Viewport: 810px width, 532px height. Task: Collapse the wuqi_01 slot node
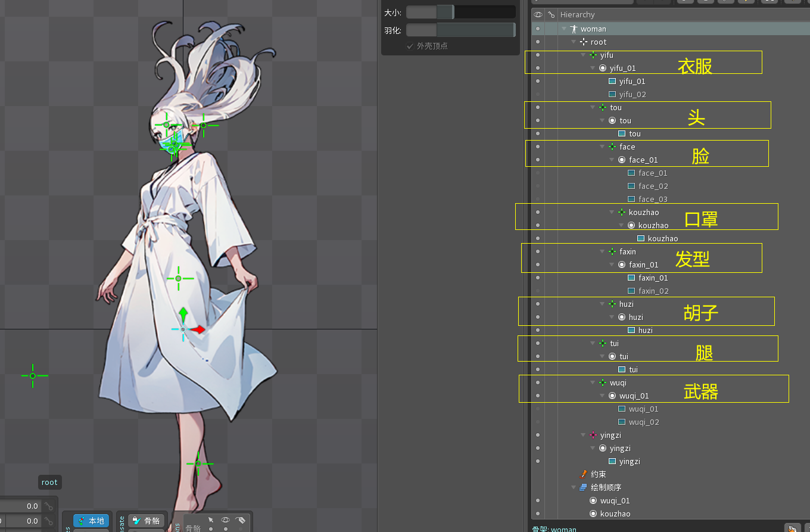[602, 396]
